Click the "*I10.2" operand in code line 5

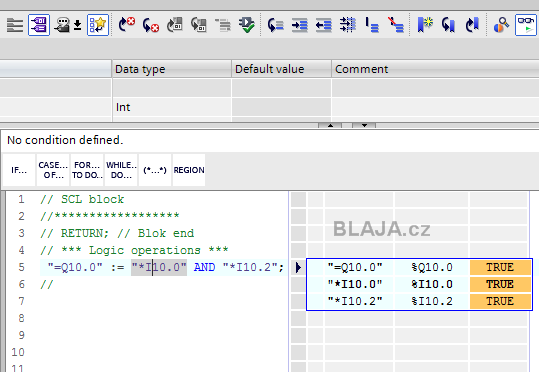[250, 267]
